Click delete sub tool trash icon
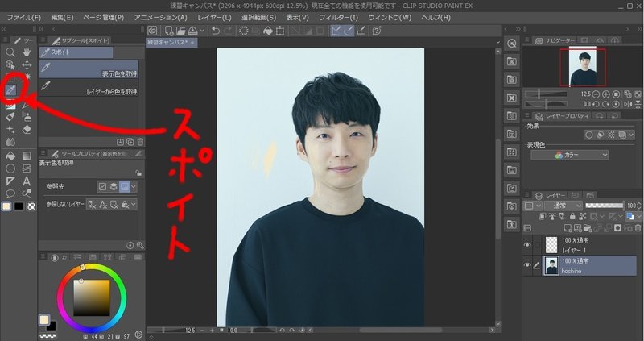 tap(140, 142)
